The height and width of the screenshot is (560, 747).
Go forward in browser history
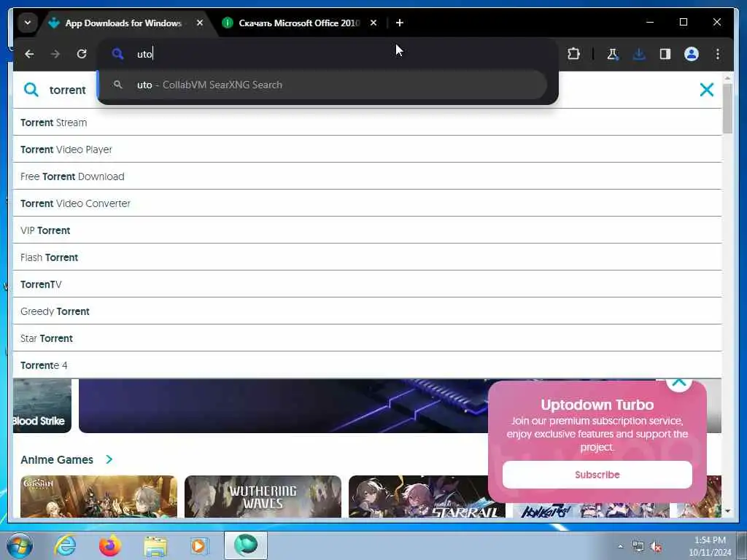pos(55,54)
